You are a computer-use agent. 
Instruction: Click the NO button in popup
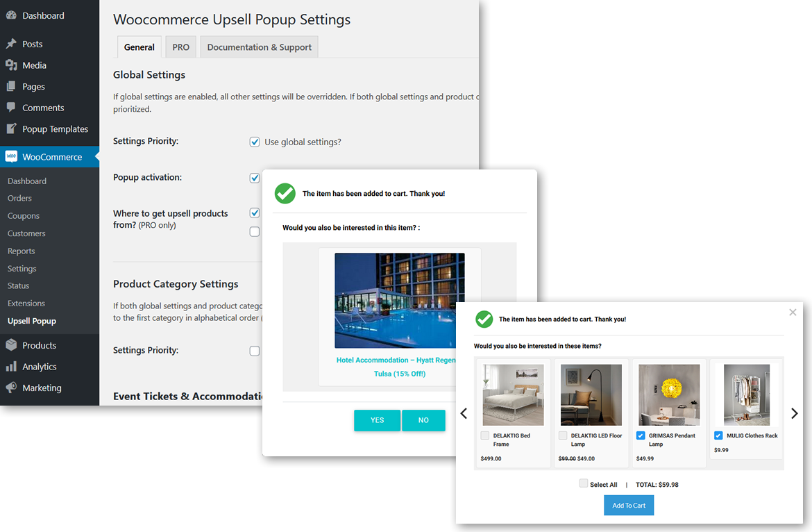pos(423,420)
